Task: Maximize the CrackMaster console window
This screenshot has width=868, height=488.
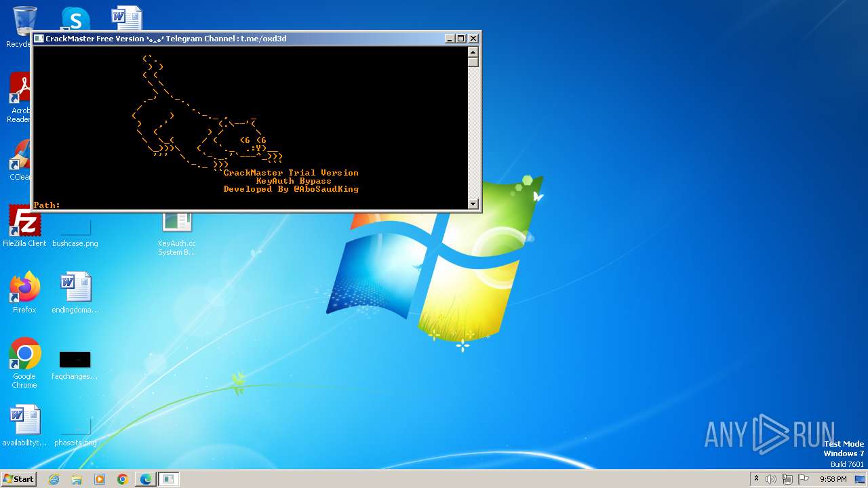Action: 461,39
